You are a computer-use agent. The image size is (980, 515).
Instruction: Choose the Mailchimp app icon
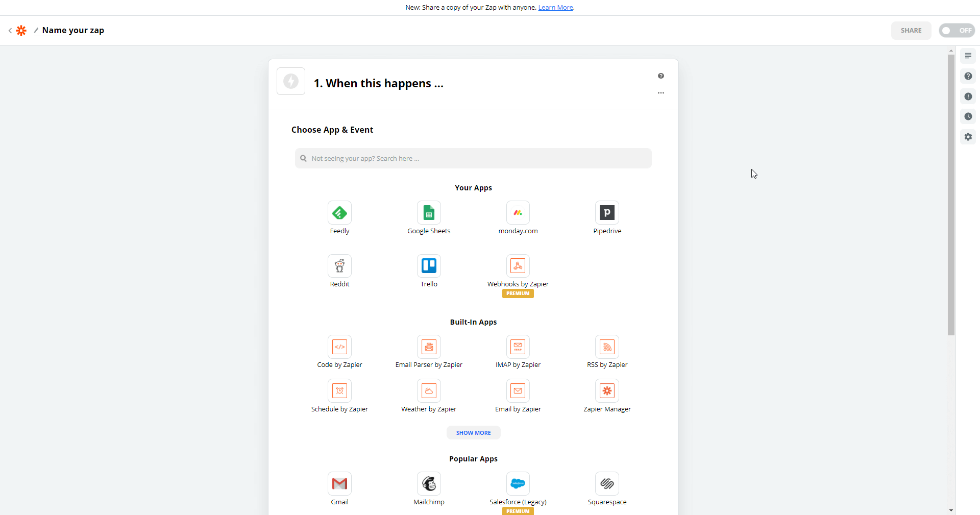[x=429, y=484]
